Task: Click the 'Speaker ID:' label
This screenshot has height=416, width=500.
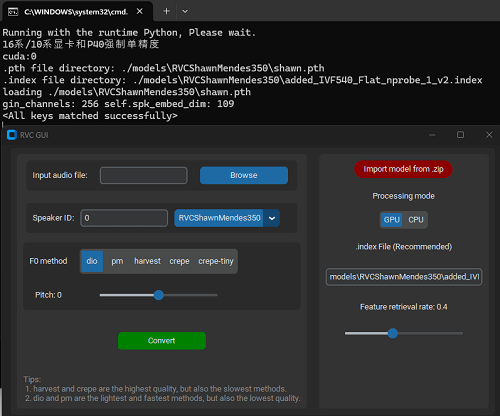Action: (53, 218)
